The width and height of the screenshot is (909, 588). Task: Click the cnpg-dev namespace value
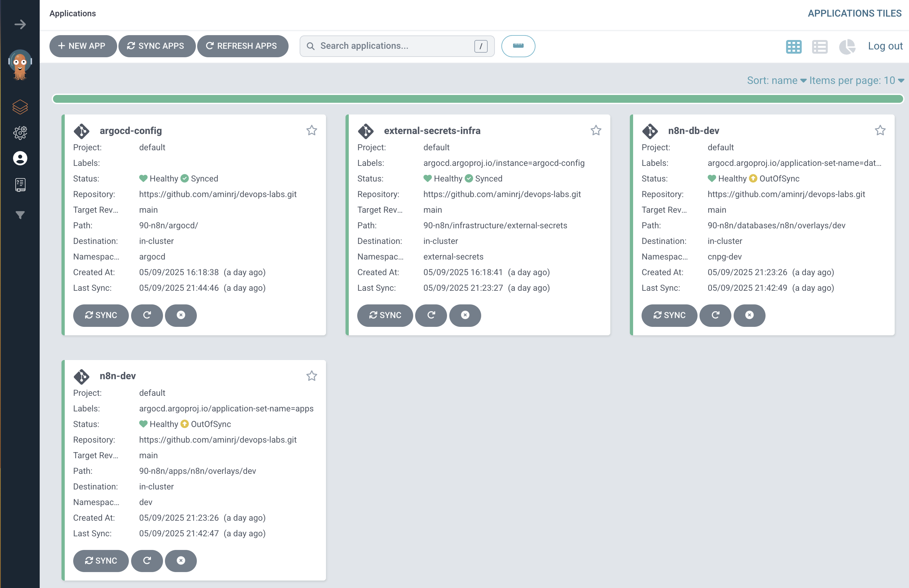724,257
